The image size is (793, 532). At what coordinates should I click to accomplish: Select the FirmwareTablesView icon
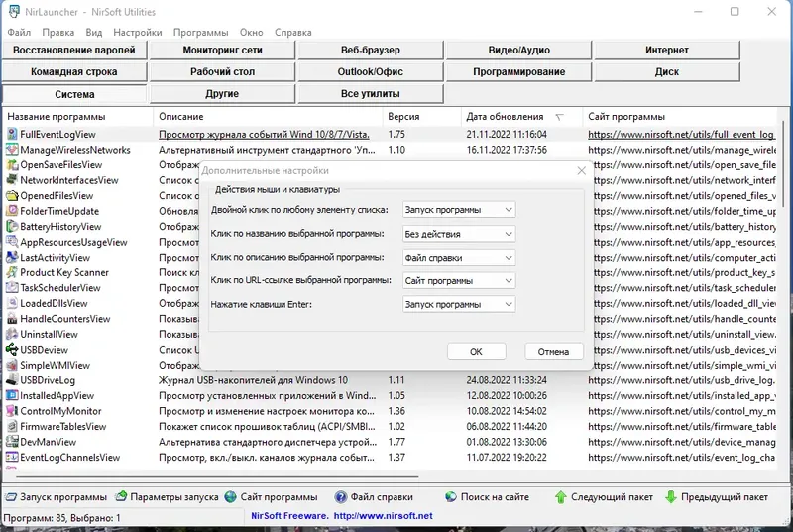coord(12,427)
